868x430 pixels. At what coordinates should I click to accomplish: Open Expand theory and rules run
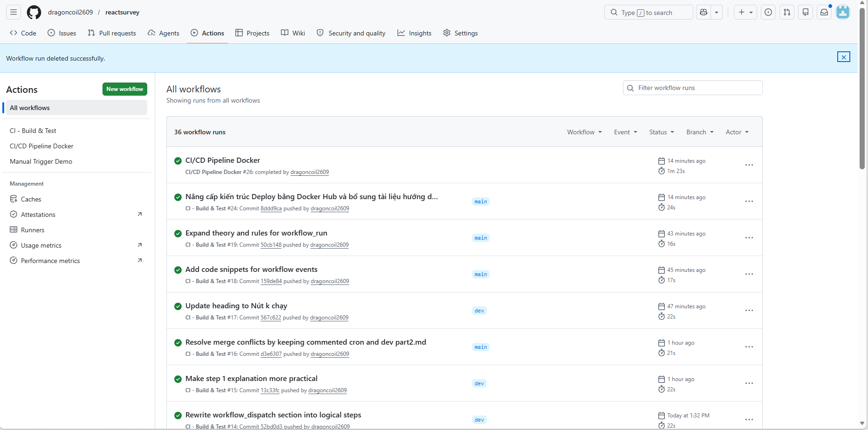[x=256, y=233]
